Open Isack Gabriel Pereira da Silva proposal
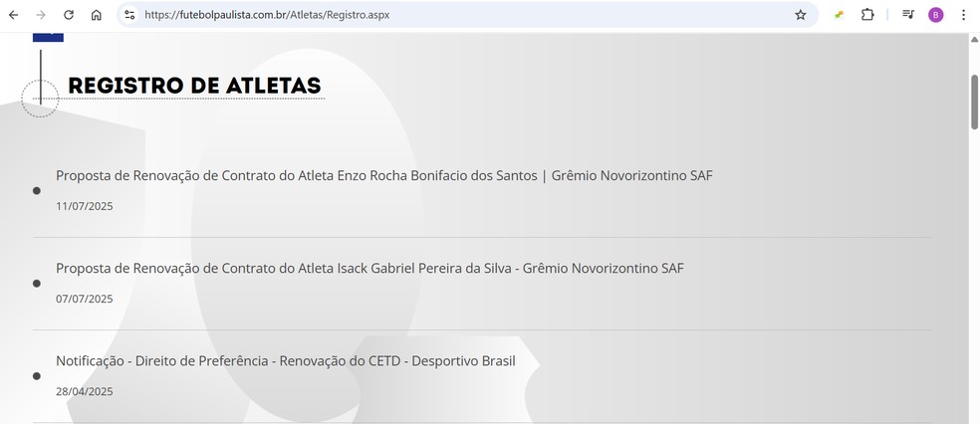980x424 pixels. (x=369, y=269)
